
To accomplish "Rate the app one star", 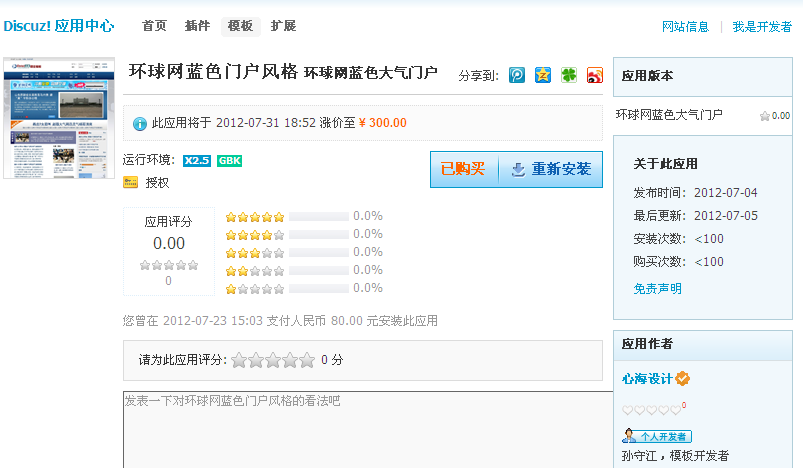I will (239, 360).
